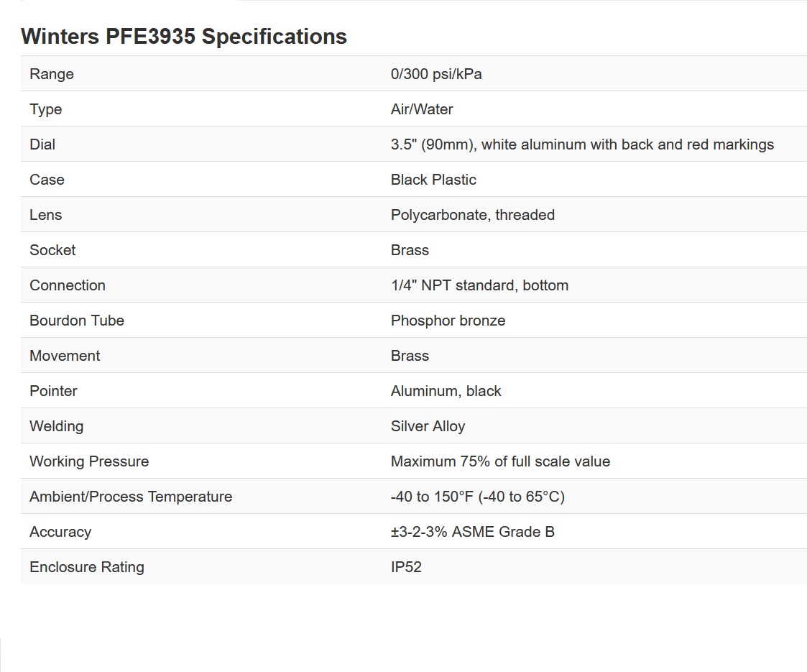Select the Type row label

coord(45,109)
